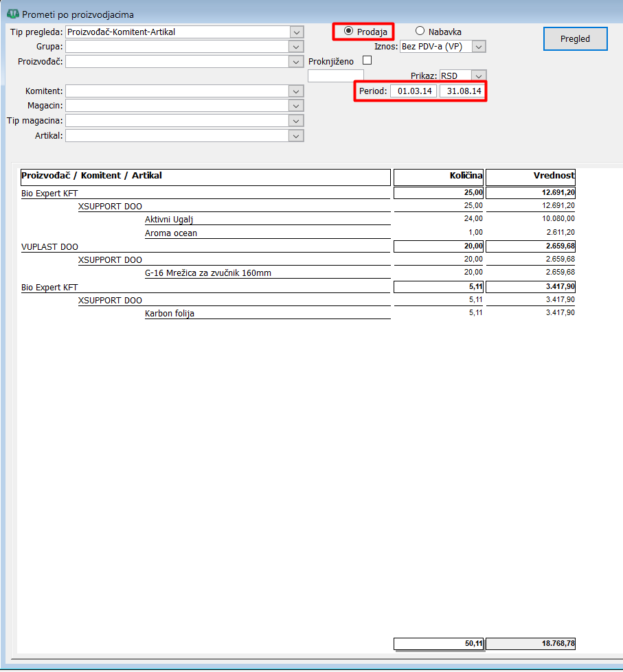
Task: Select the Aroma ocean row
Action: click(x=268, y=233)
